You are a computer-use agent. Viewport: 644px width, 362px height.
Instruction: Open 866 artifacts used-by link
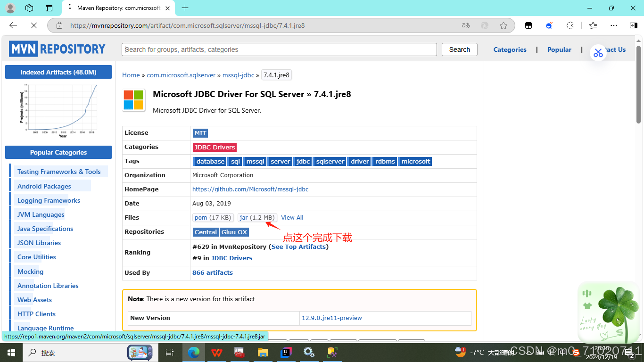pyautogui.click(x=213, y=272)
